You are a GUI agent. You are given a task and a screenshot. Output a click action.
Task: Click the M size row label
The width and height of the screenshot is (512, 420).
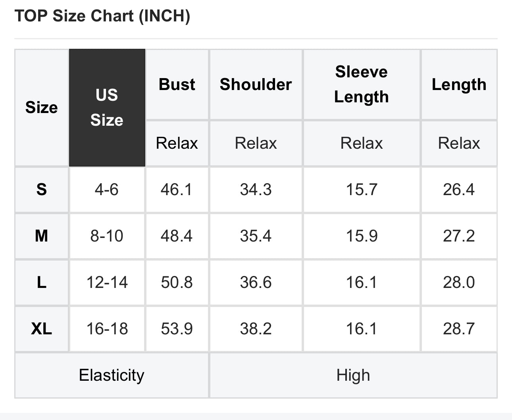42,236
